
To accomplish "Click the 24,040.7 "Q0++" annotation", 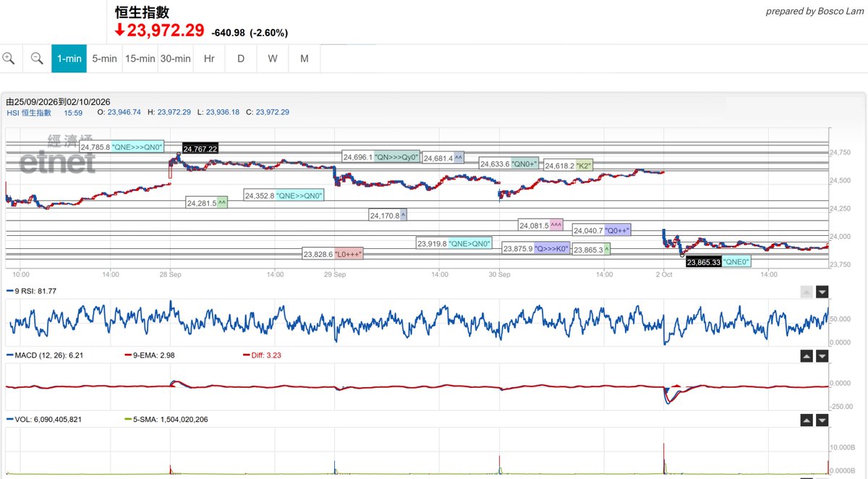I will pyautogui.click(x=602, y=230).
